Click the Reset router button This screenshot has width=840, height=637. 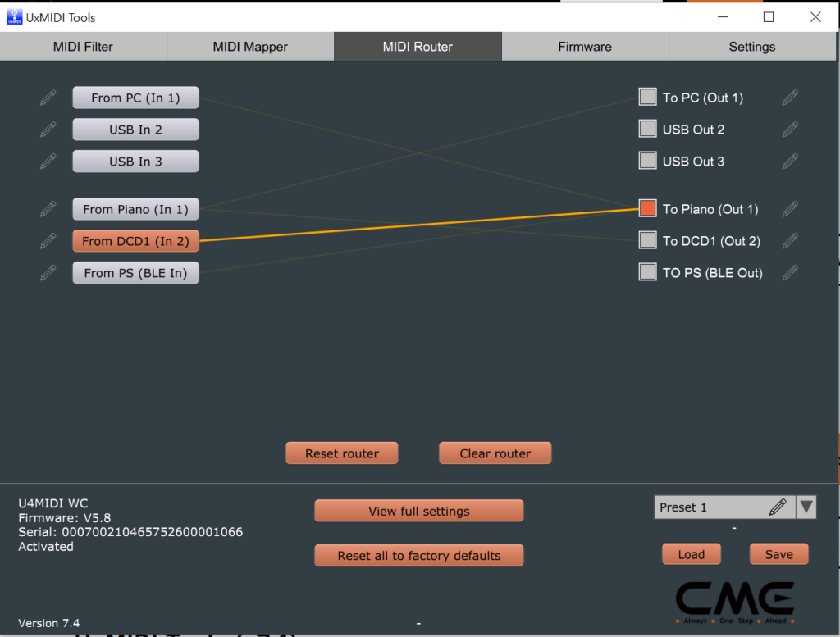tap(341, 453)
